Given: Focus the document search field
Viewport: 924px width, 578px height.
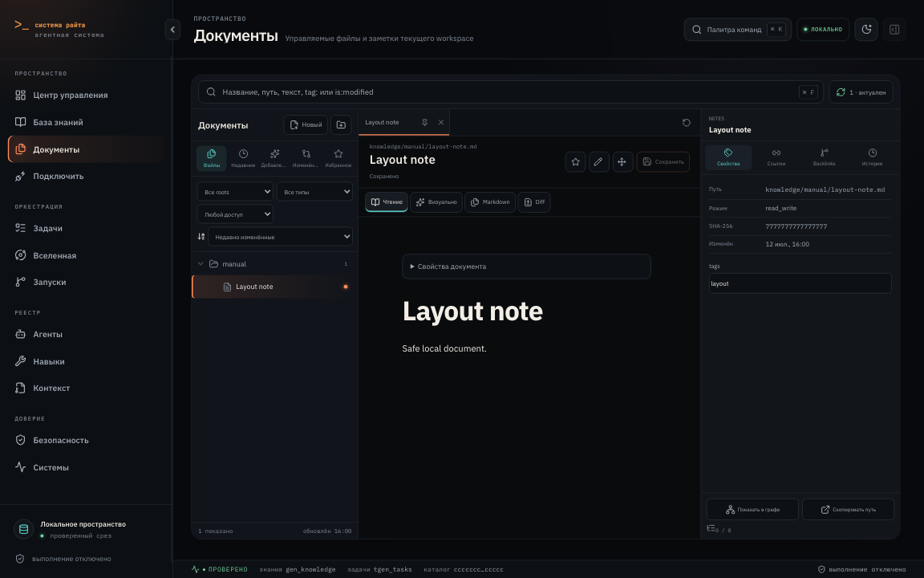Looking at the screenshot, I should tap(510, 92).
